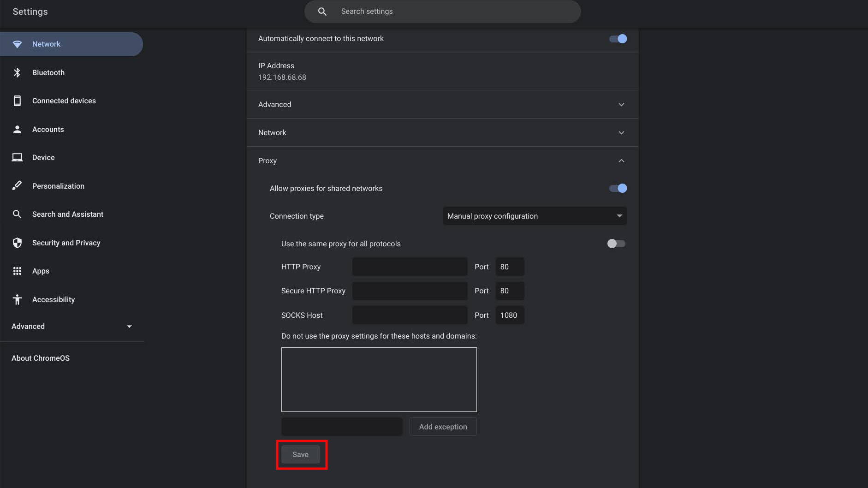Open Search and Assistant settings
This screenshot has height=488, width=868.
coord(68,214)
